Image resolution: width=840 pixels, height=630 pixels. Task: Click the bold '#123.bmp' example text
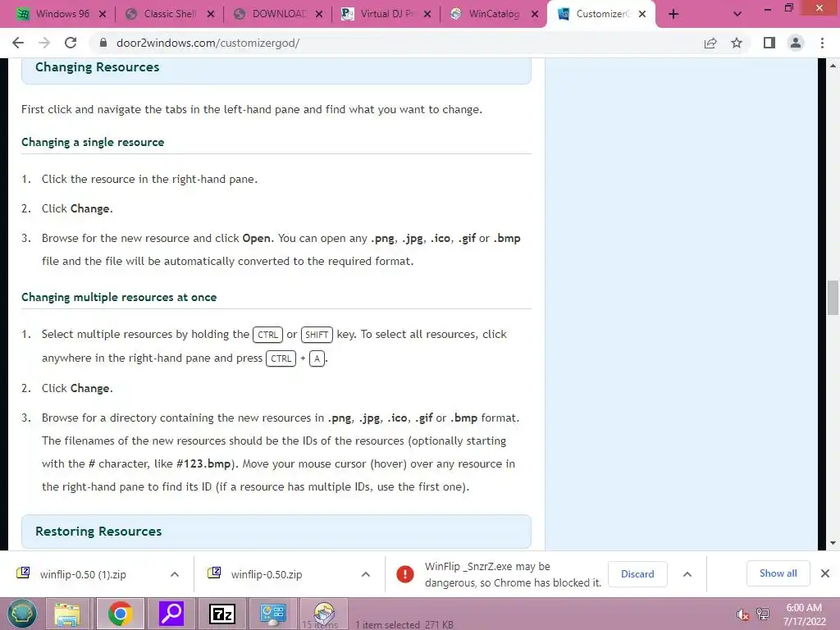click(203, 464)
